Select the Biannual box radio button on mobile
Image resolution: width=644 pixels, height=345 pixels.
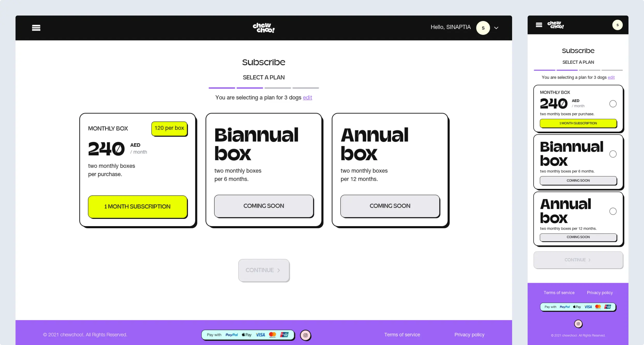click(x=613, y=154)
